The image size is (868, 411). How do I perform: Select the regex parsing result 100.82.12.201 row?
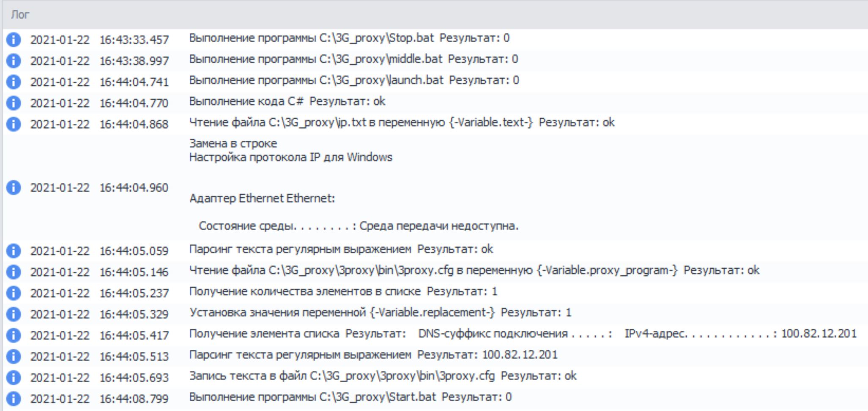373,355
